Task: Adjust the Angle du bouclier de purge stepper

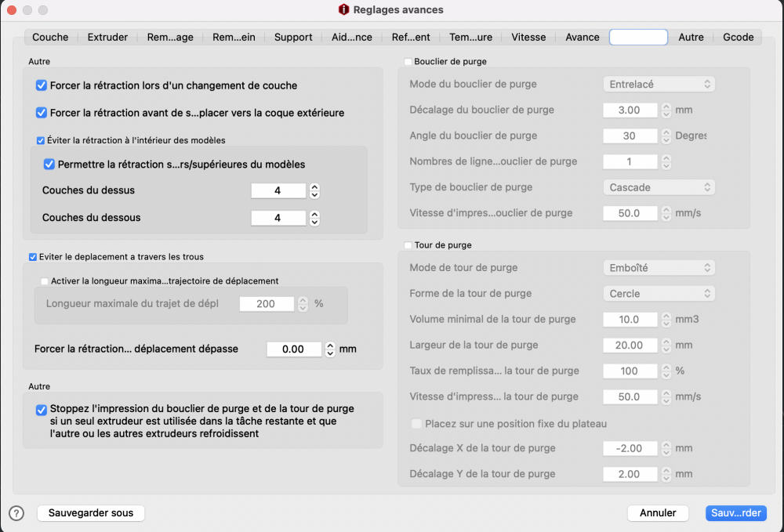Action: pos(666,136)
